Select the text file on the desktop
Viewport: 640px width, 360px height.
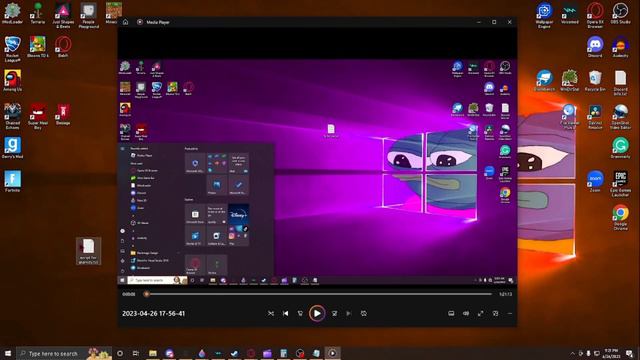(89, 251)
